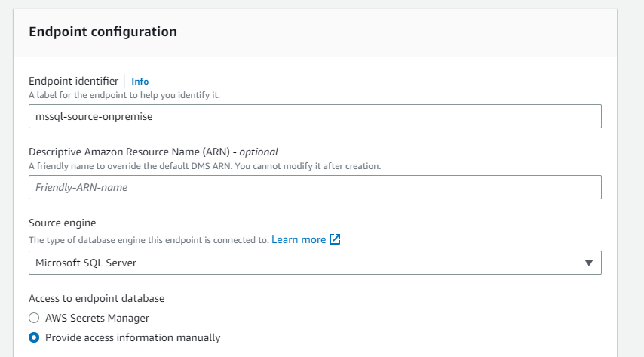Screen dimensions: 644x357
Task: Click the AWS Secrets Manager option label
Action: 97,318
